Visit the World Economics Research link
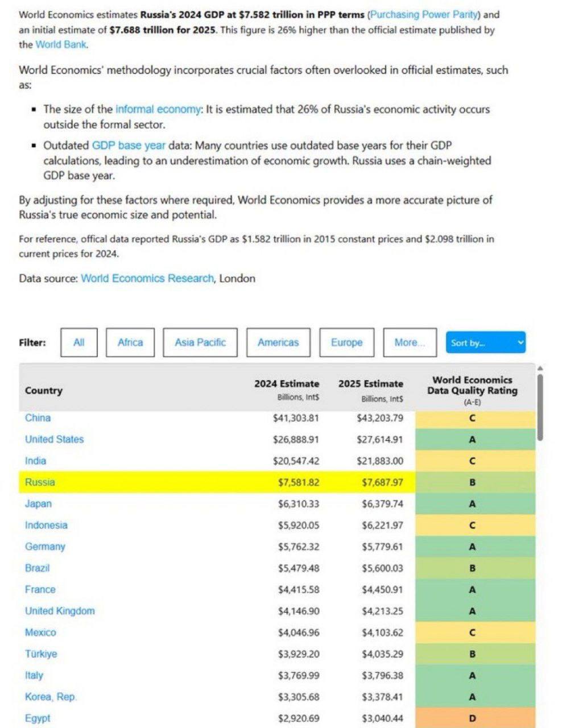 pos(147,278)
